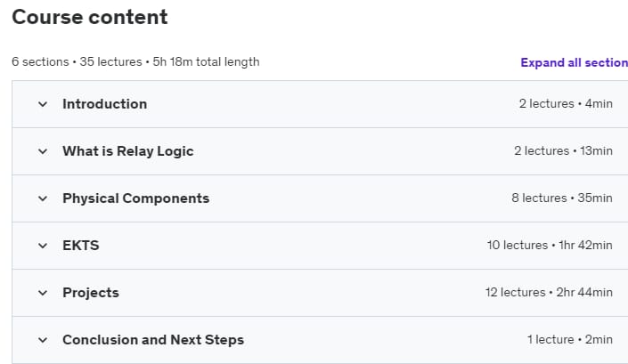628x364 pixels.
Task: Open the What is Relay Logic section
Action: (x=127, y=151)
